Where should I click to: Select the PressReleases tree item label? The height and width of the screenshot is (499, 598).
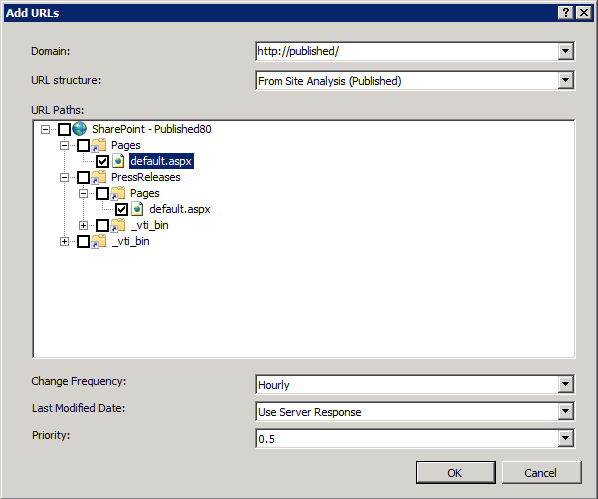click(x=146, y=177)
